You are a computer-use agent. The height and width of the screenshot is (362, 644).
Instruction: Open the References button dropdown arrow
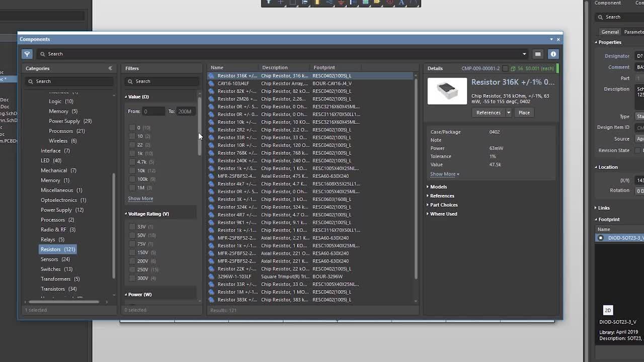click(x=509, y=113)
